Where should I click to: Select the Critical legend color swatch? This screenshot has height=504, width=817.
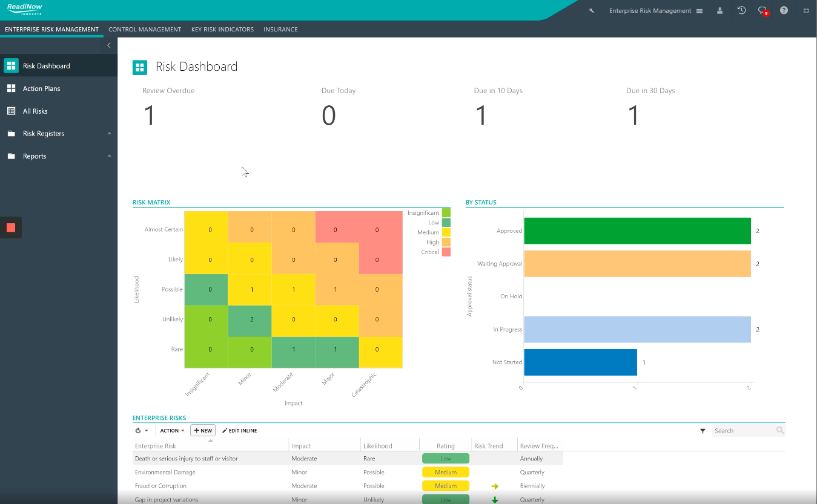(446, 252)
